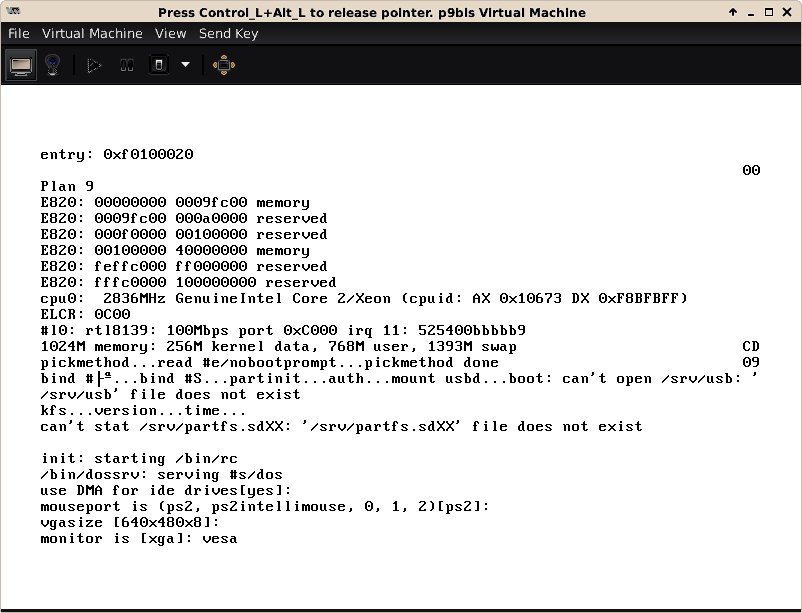Click the 'monitor is [xga]: vesa' prompt line
The width and height of the screenshot is (802, 613).
point(138,538)
